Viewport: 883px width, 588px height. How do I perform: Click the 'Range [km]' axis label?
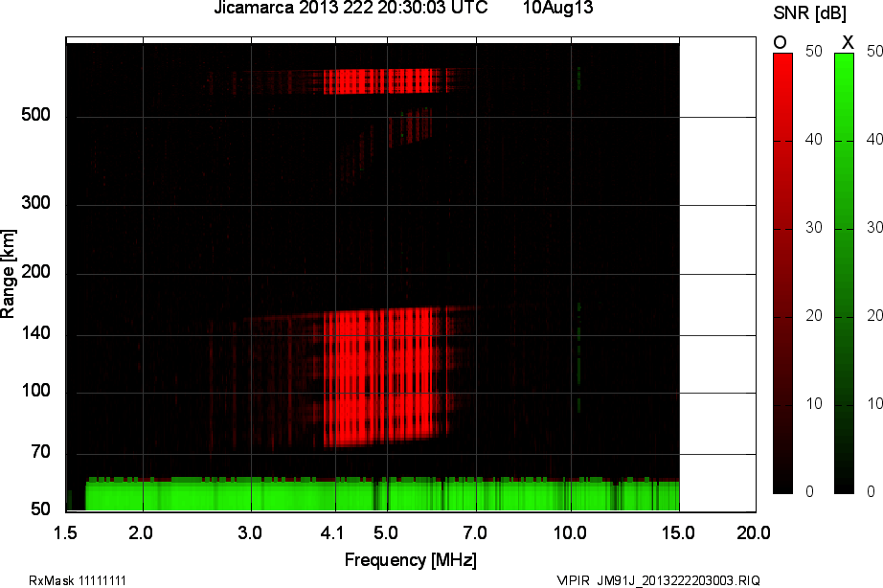8,274
